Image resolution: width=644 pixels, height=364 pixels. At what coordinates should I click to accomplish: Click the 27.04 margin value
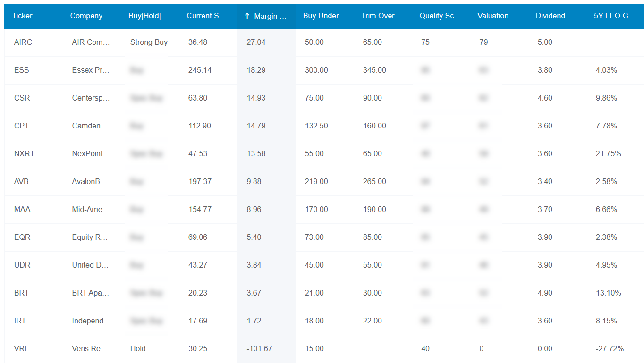(256, 42)
